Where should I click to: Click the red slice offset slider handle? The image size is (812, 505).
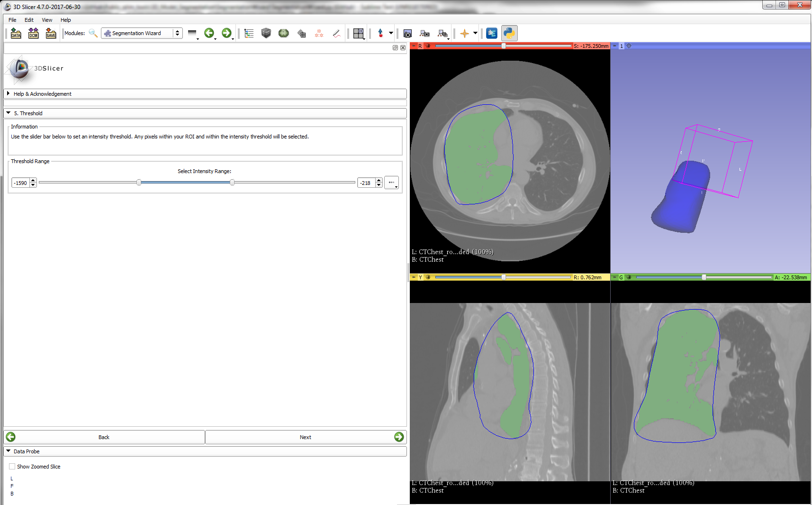[504, 46]
